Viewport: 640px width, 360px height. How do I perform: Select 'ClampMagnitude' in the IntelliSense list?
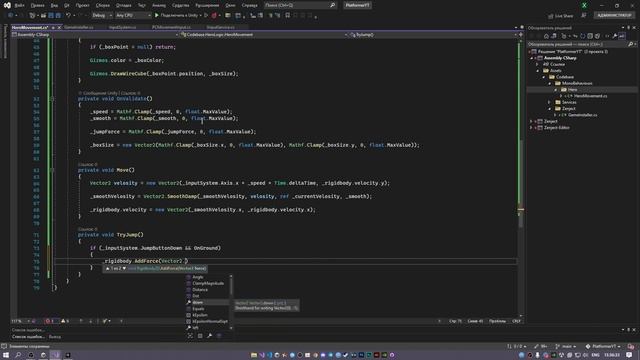pyautogui.click(x=207, y=283)
